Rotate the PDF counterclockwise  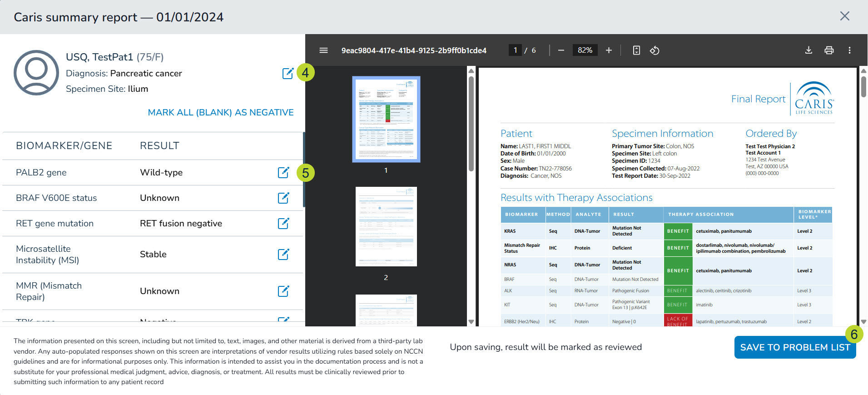click(x=655, y=50)
